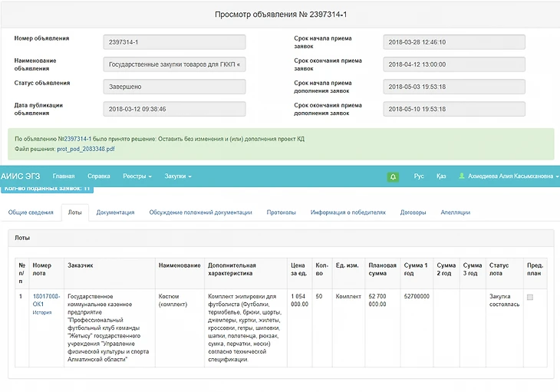Click the user profile icon beside Ахмедиева

click(462, 176)
